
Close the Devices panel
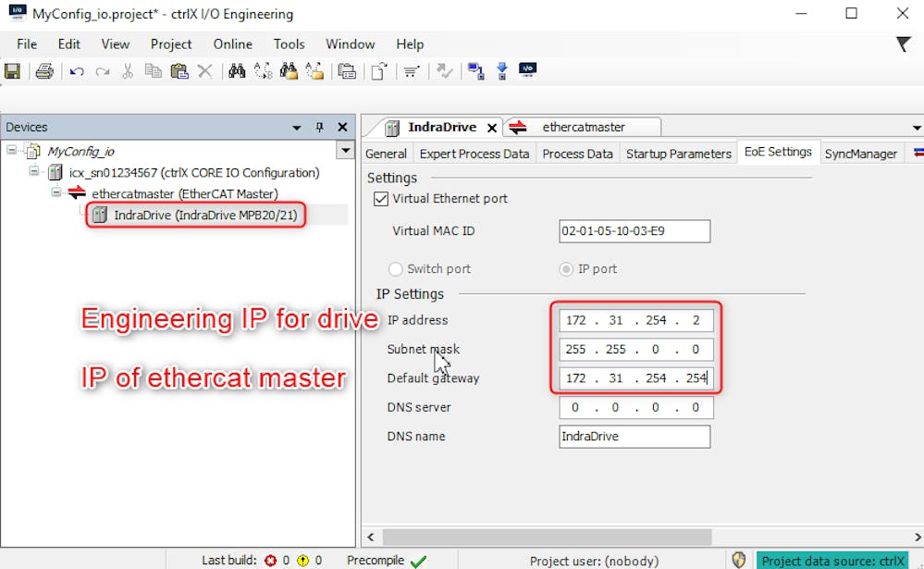(342, 128)
